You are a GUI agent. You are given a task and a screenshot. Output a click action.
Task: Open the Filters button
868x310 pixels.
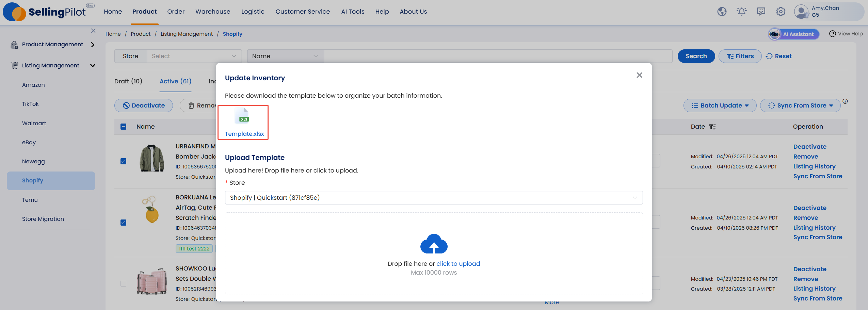pyautogui.click(x=740, y=56)
